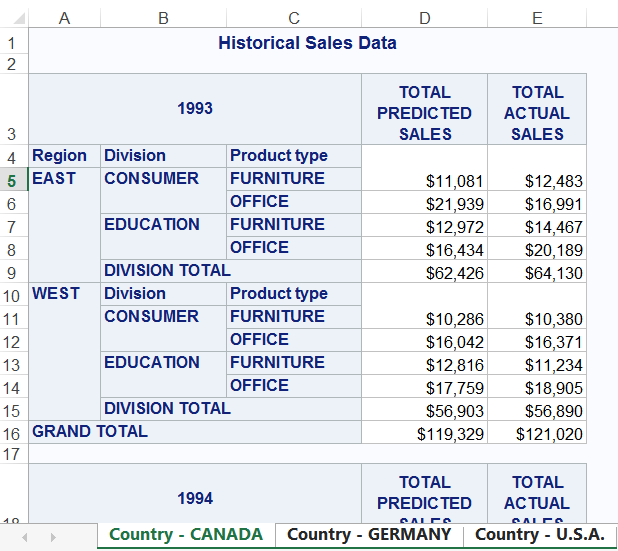Click the 1993 year heading cell
Screen dimensions: 618x551
(195, 109)
